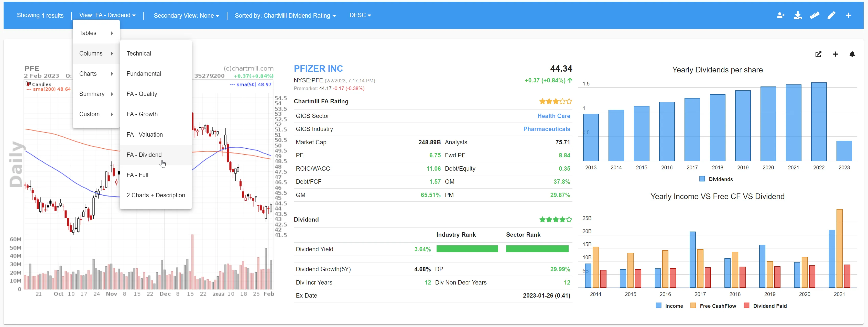Select FA - Quality view
This screenshot has height=327, width=868.
click(156, 94)
